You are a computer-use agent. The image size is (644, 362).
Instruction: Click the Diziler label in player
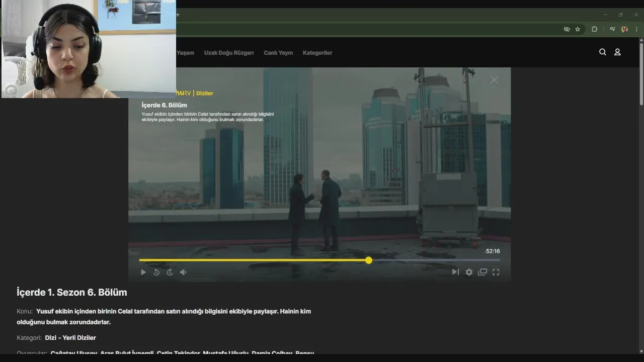click(205, 93)
